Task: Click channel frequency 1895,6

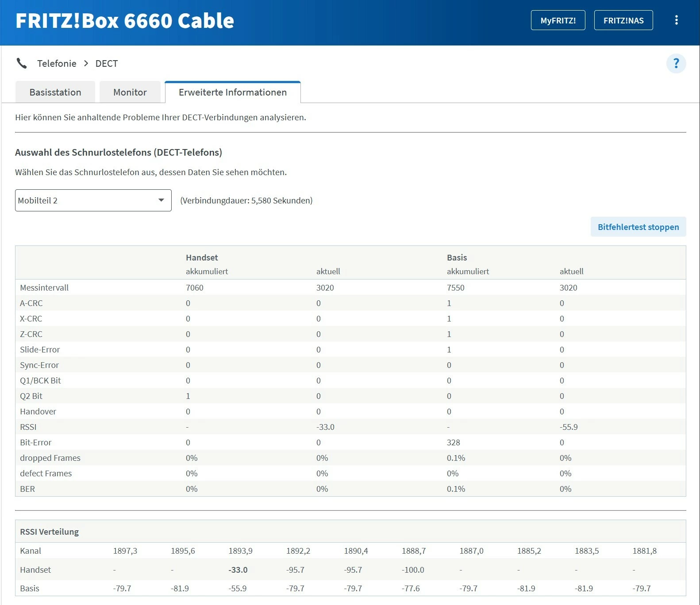Action: pos(183,551)
